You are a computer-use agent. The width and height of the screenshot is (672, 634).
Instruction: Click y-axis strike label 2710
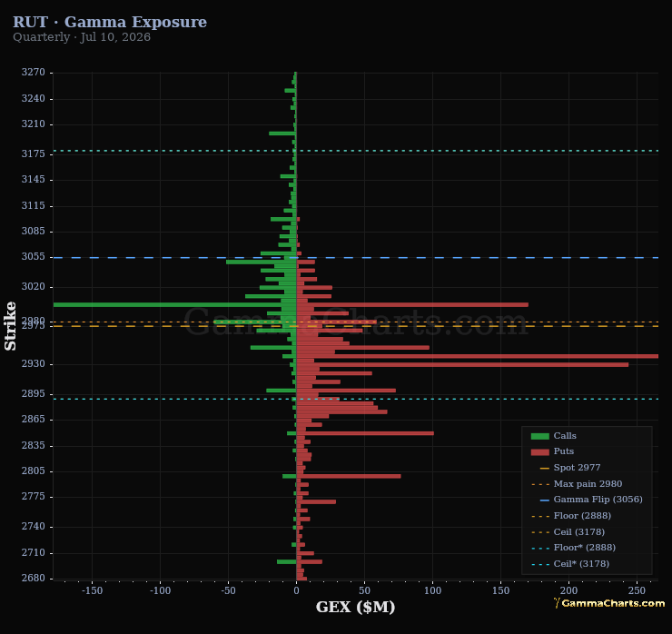34,552
